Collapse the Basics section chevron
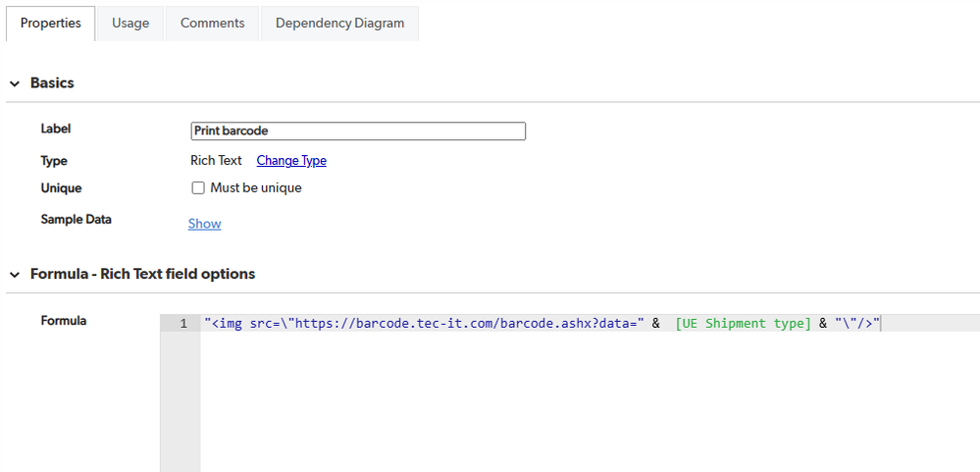This screenshot has height=472, width=980. pos(15,83)
